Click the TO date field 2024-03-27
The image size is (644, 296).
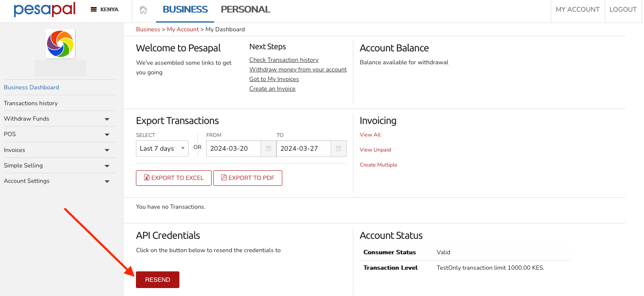click(304, 149)
